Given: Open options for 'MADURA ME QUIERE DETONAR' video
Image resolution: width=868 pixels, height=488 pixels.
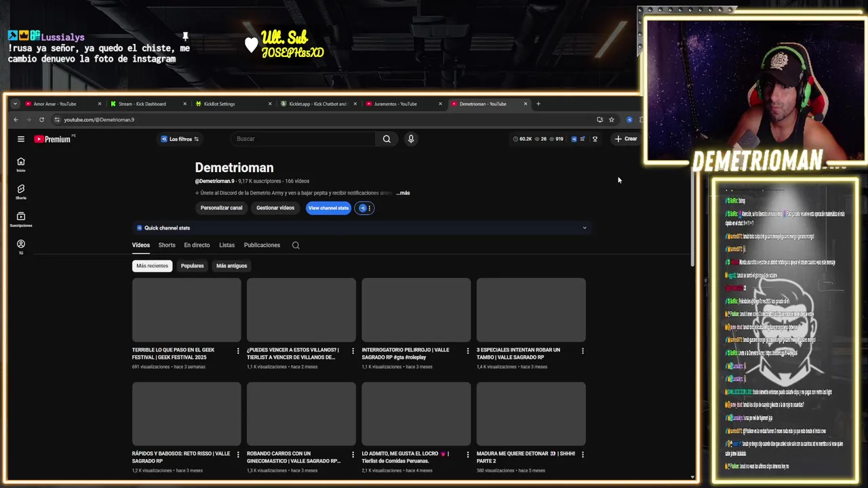Looking at the screenshot, I should [x=583, y=454].
